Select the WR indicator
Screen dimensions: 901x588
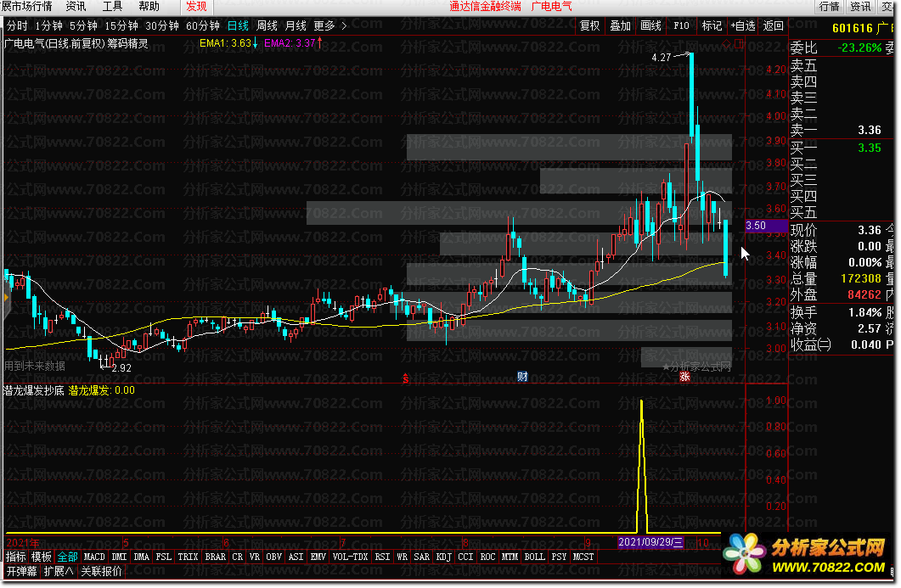pos(403,557)
